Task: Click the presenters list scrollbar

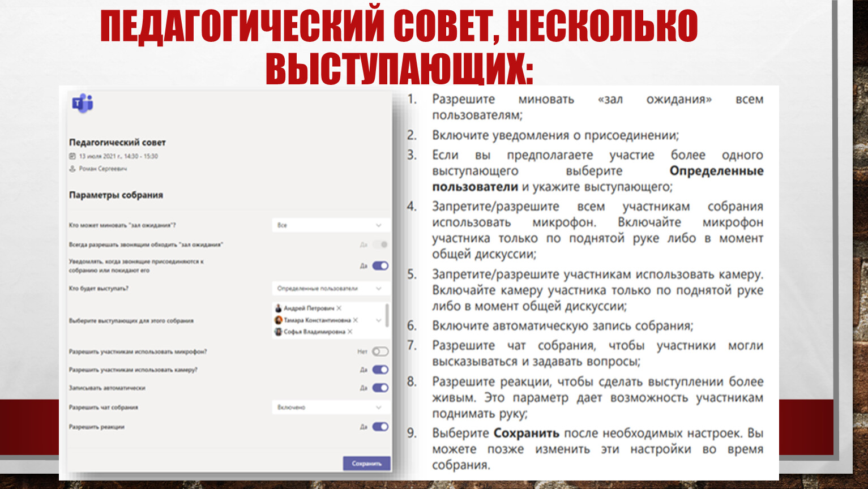Action: pyautogui.click(x=387, y=315)
